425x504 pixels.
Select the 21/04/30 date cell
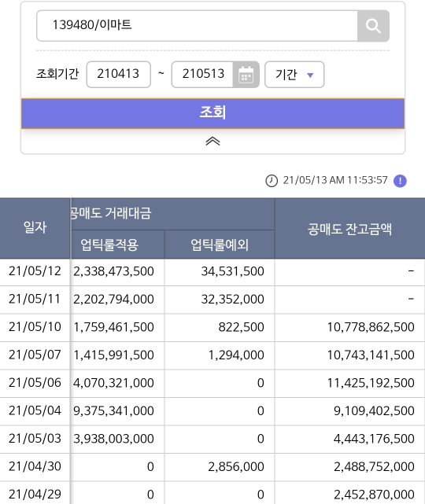coord(35,466)
